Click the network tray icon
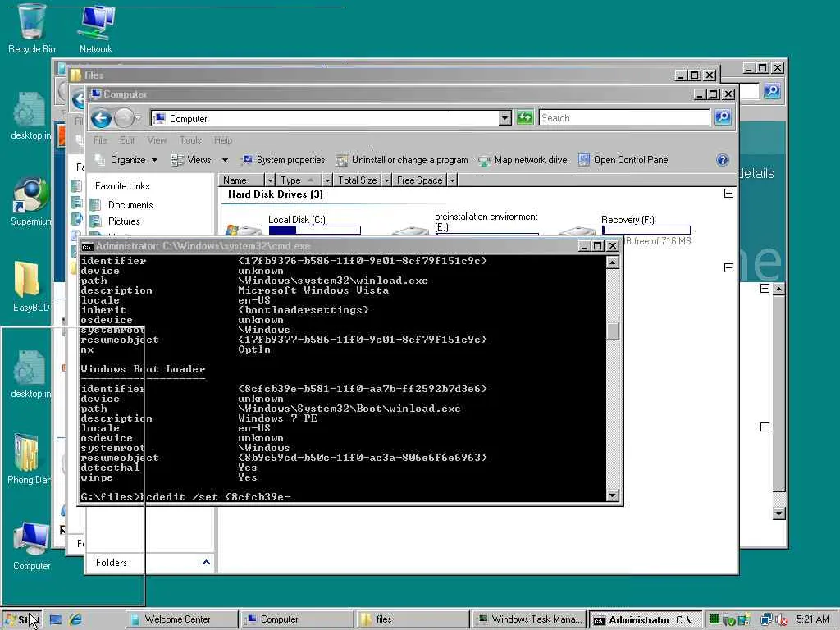The height and width of the screenshot is (630, 840). click(767, 619)
